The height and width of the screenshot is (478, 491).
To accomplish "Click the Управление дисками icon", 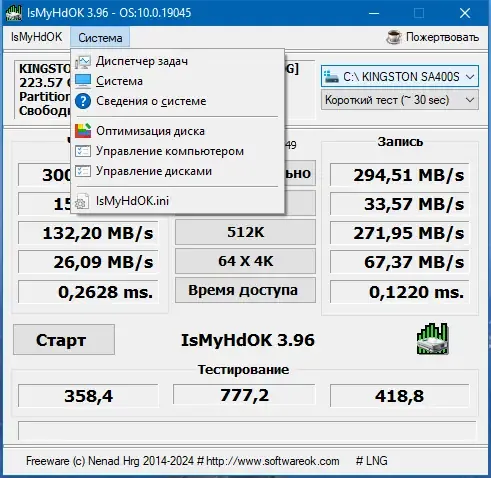I will (83, 171).
